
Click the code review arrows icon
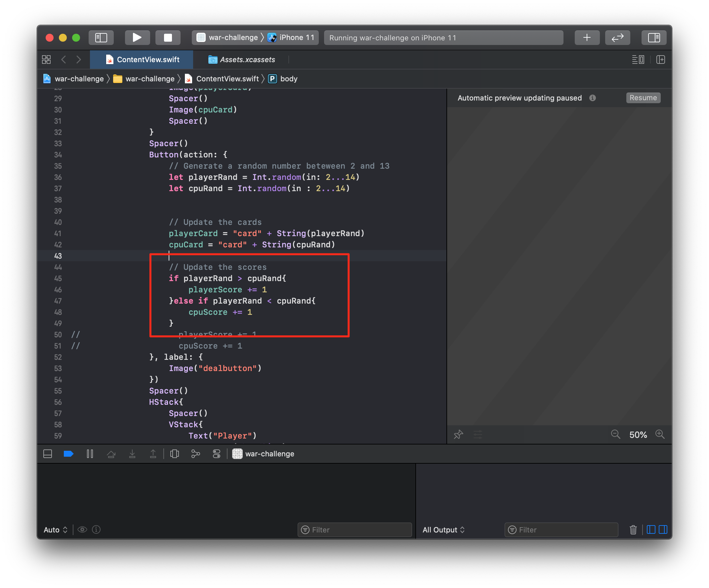[x=617, y=37]
